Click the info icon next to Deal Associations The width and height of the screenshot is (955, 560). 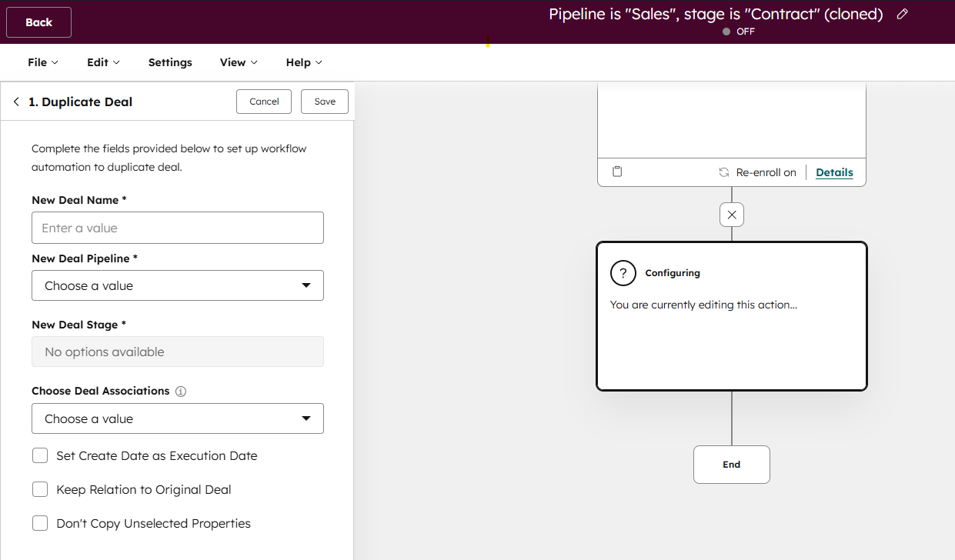click(x=181, y=392)
